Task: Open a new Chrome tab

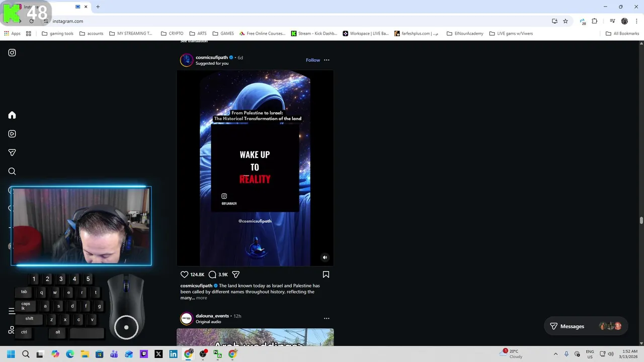Action: tap(98, 7)
